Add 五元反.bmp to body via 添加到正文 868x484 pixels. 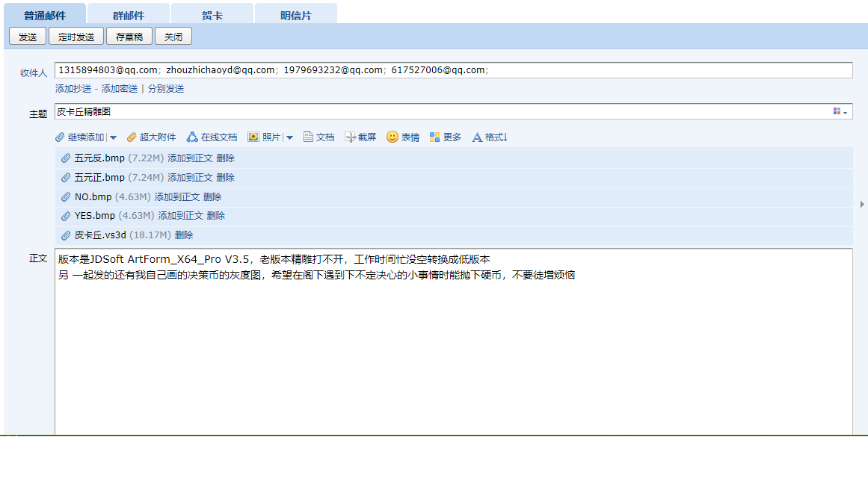pos(191,158)
